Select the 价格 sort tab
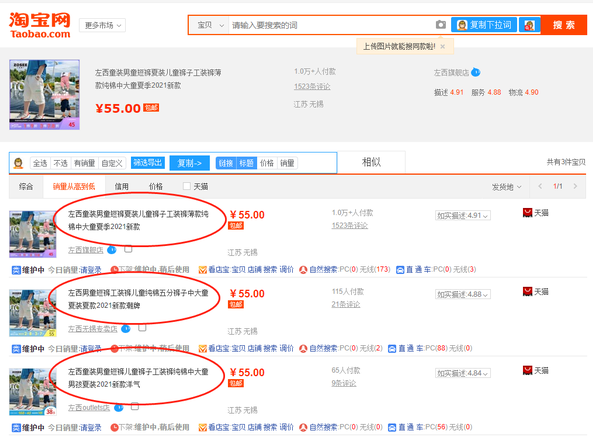593x445 pixels. 155,186
